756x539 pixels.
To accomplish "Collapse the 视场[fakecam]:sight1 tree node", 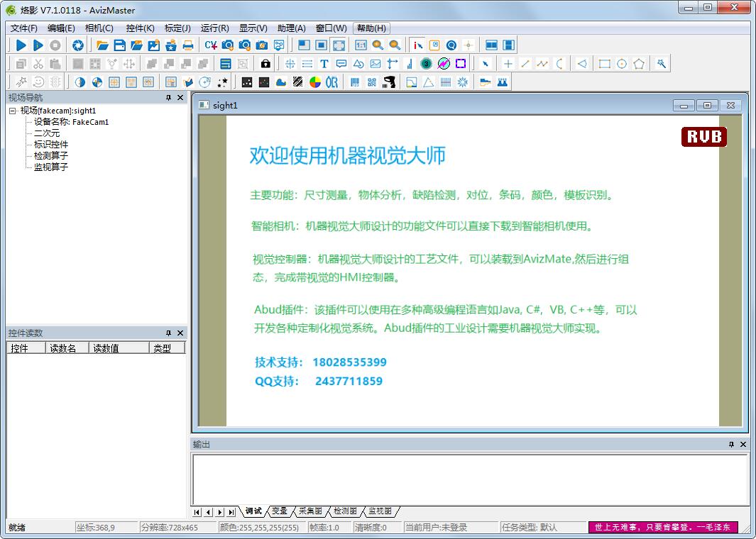I will point(13,111).
